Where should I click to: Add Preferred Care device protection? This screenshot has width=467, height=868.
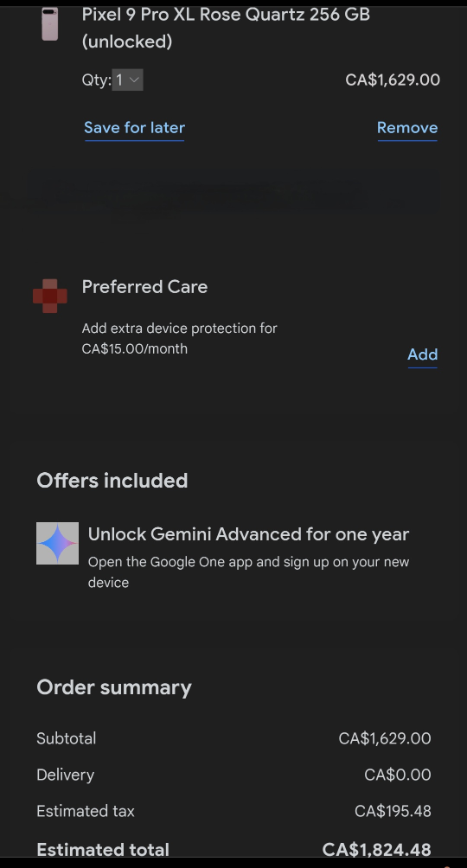(423, 354)
